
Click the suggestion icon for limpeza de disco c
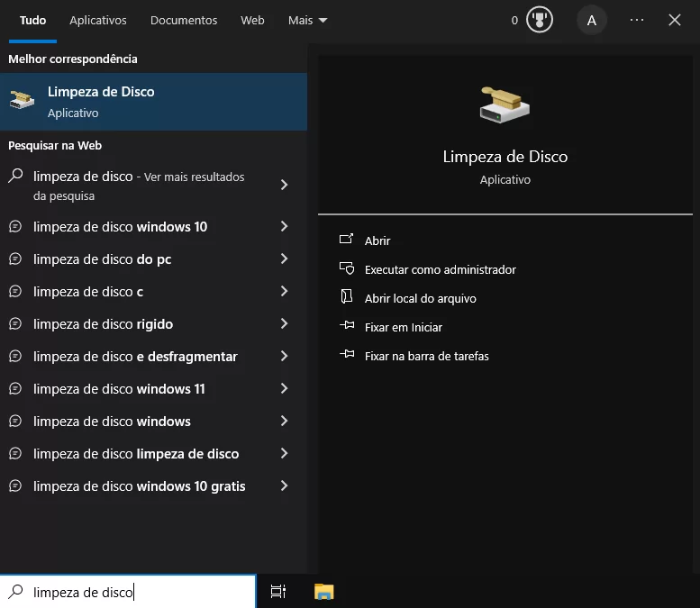pyautogui.click(x=15, y=292)
